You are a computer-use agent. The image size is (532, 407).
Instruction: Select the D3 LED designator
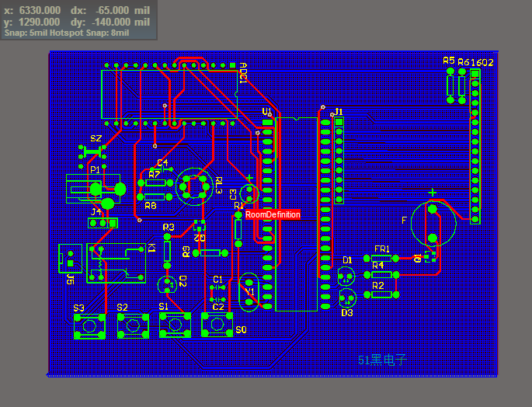click(x=347, y=313)
